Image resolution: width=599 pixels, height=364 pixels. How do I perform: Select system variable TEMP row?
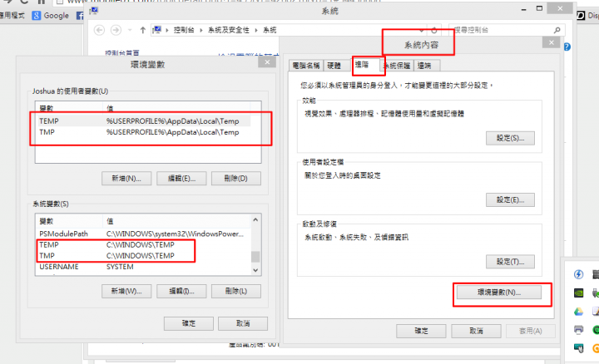(x=144, y=244)
